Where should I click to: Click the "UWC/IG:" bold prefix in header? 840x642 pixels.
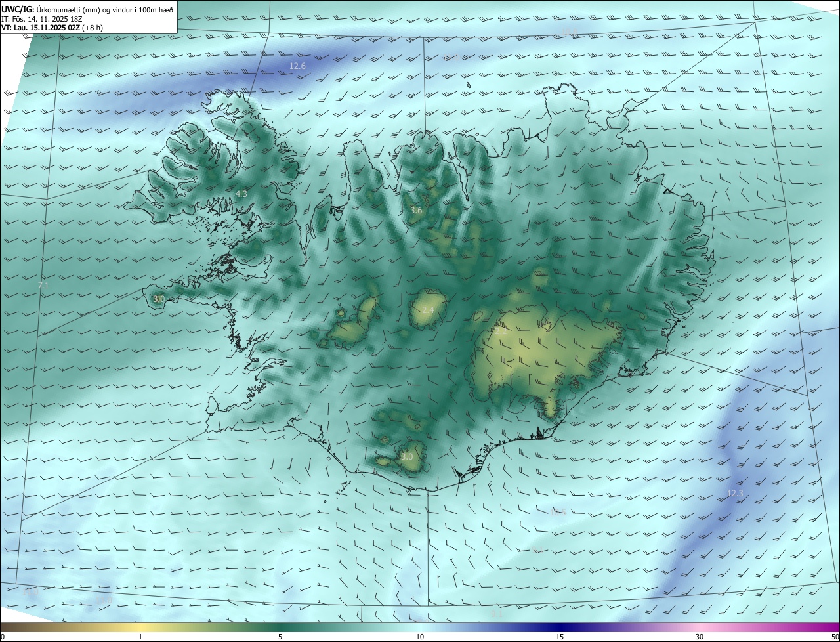[18, 9]
